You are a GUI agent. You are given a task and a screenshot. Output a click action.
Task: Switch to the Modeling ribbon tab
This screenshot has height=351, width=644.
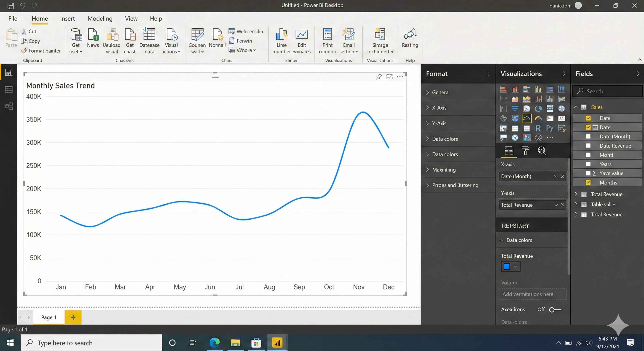(100, 19)
